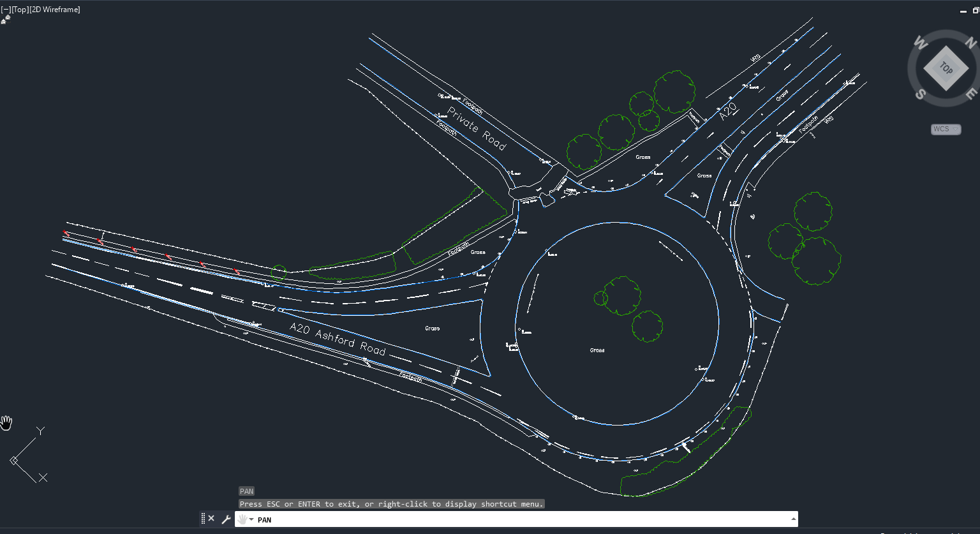Click the "A20 Ashford Road" text label
The width and height of the screenshot is (980, 534).
[x=338, y=339]
